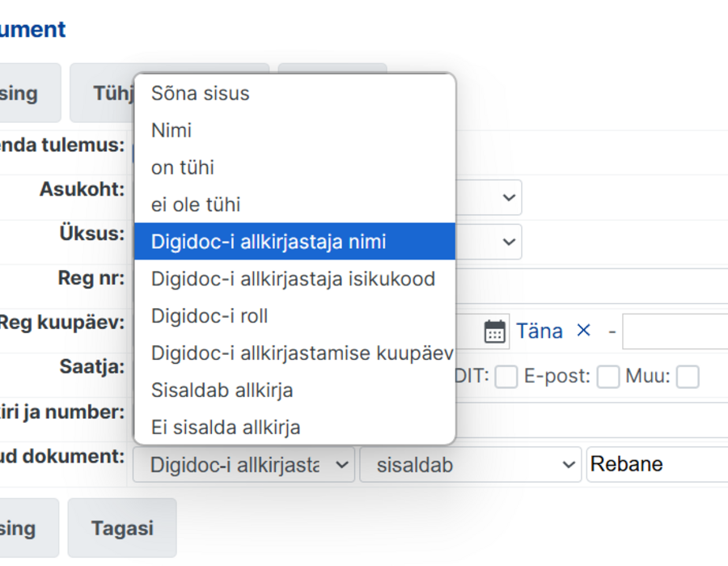Screen dimensions: 728x566
Task: Click the Tühj button above the form
Action: 102,93
